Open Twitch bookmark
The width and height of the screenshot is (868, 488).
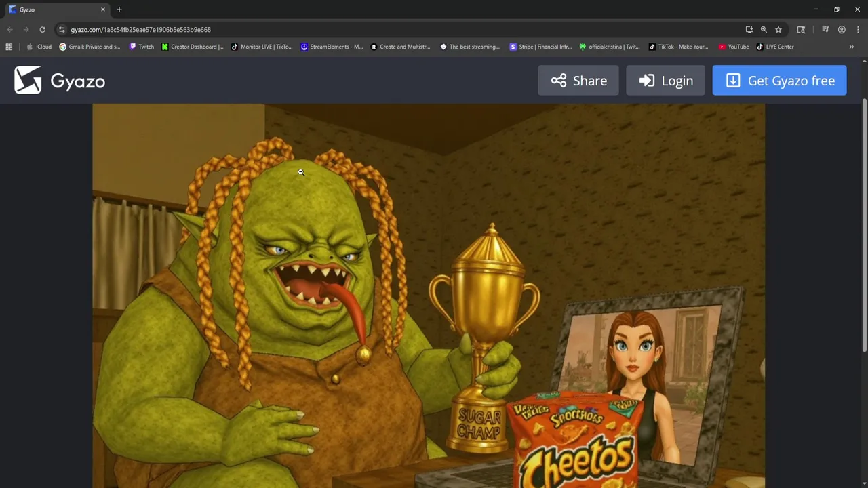[141, 47]
